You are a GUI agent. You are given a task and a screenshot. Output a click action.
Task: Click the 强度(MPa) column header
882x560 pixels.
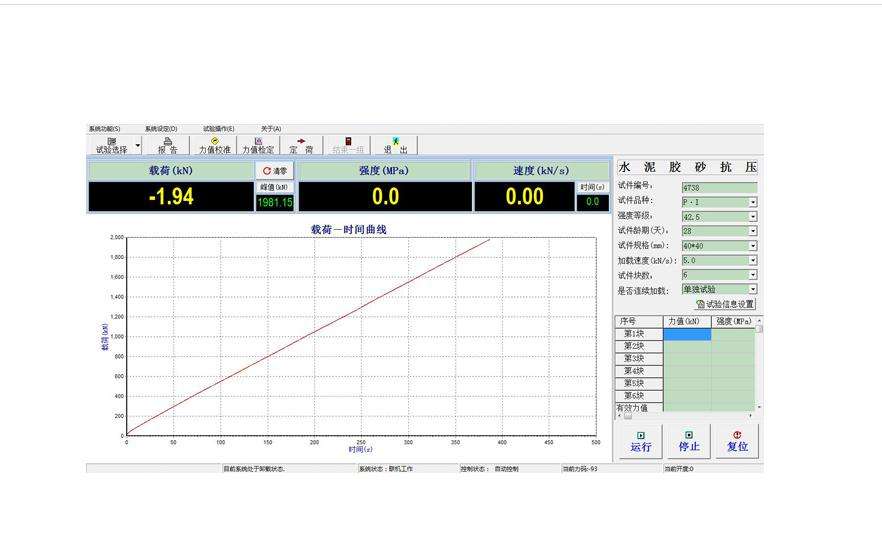click(734, 322)
